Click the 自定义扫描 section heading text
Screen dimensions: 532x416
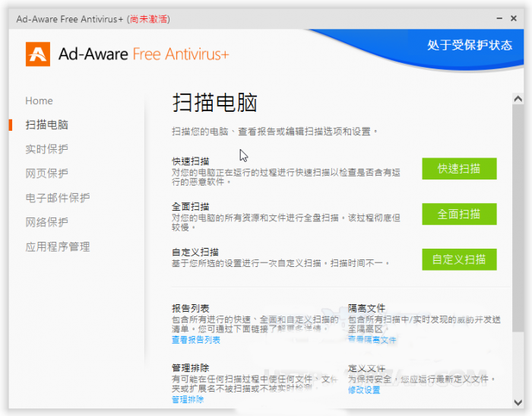[x=195, y=252]
